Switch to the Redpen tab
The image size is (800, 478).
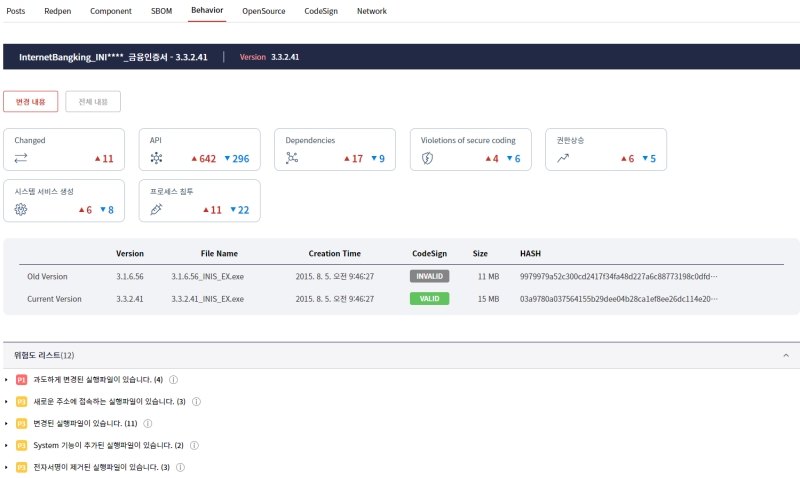pos(58,11)
